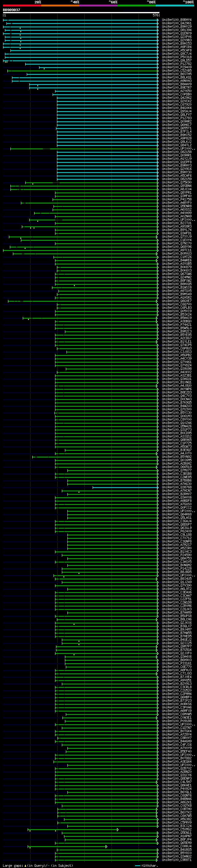Select the UniRef100_A2Y650 label
The image size is (197, 868).
pyautogui.click(x=176, y=91)
